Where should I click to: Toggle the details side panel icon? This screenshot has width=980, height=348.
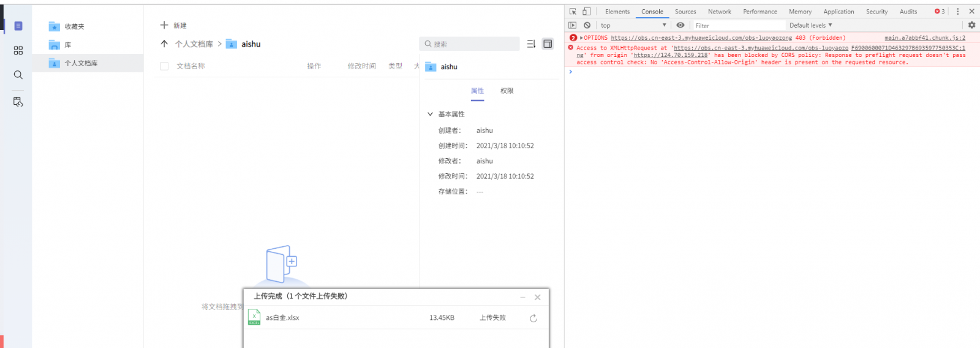coord(548,44)
